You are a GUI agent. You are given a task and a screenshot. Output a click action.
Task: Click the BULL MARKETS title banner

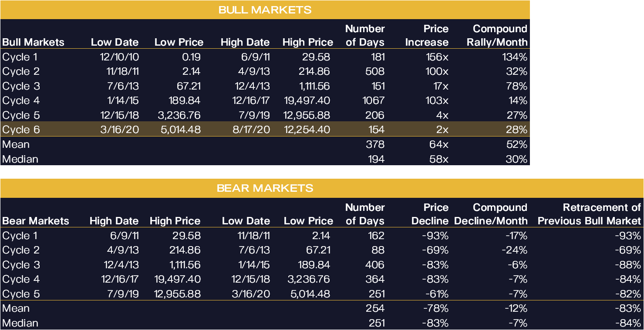(x=265, y=10)
